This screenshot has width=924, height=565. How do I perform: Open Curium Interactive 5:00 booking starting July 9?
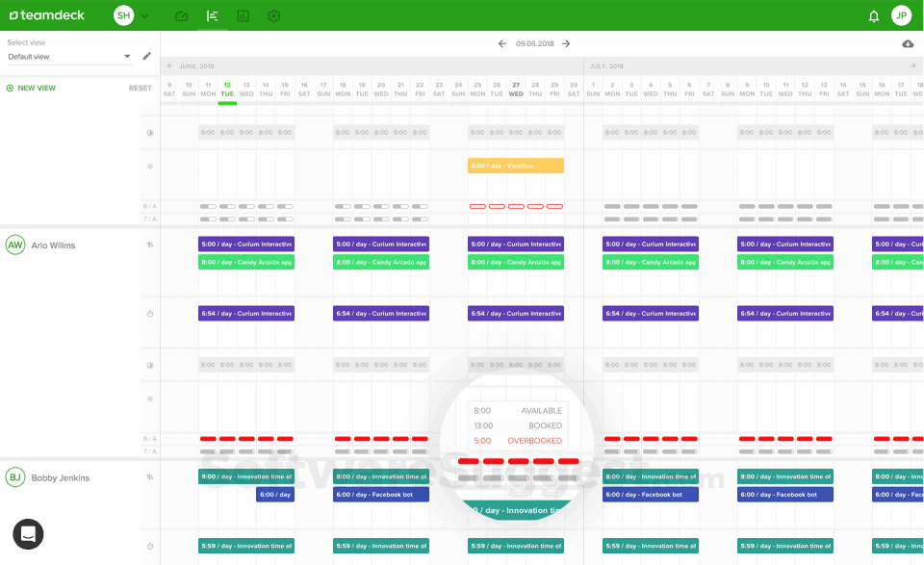[785, 244]
